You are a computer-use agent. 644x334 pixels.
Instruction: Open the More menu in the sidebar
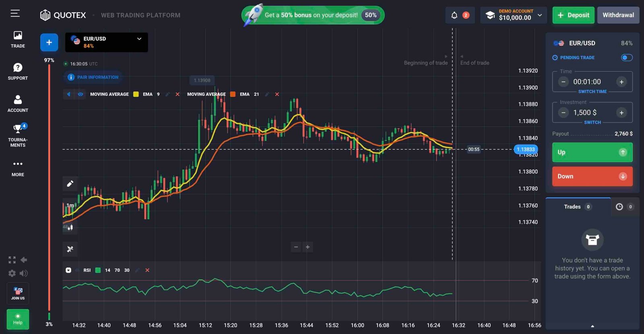[x=18, y=168]
